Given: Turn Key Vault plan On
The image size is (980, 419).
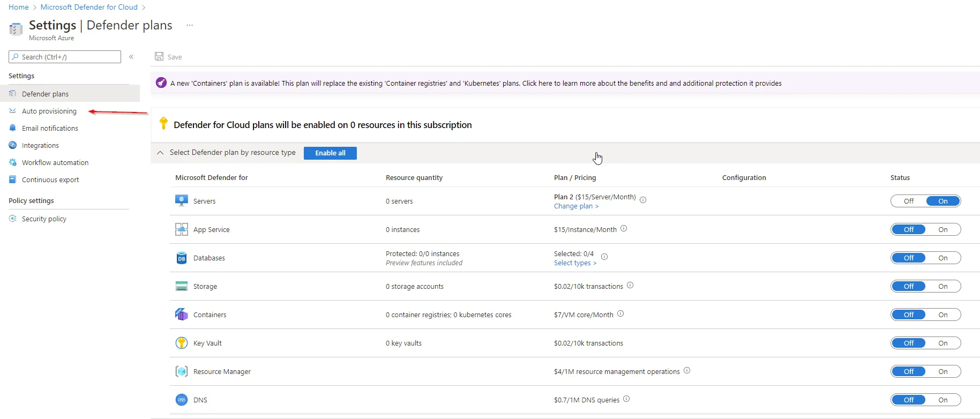Looking at the screenshot, I should [943, 343].
